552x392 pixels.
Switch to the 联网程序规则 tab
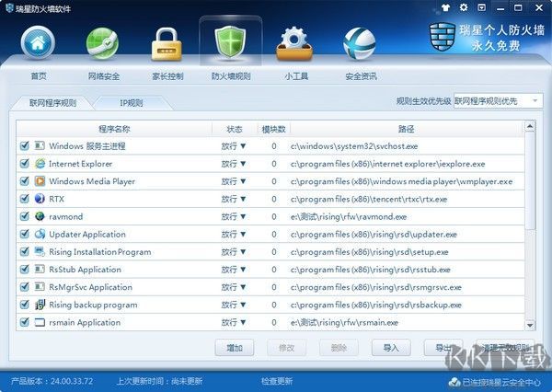coord(52,103)
